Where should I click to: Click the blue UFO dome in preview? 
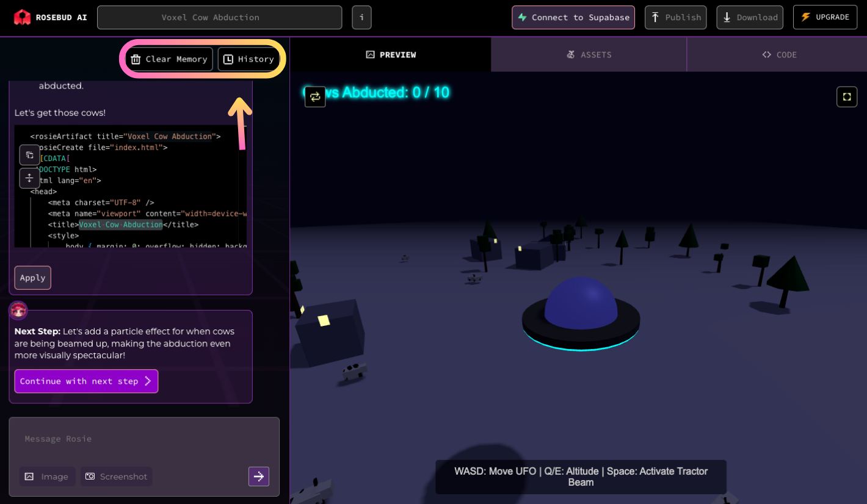(x=581, y=303)
